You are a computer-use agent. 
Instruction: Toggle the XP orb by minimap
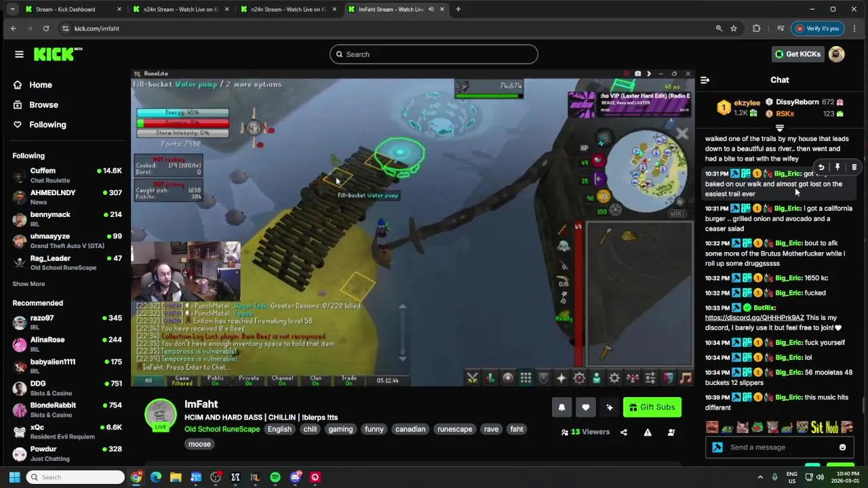tap(585, 147)
